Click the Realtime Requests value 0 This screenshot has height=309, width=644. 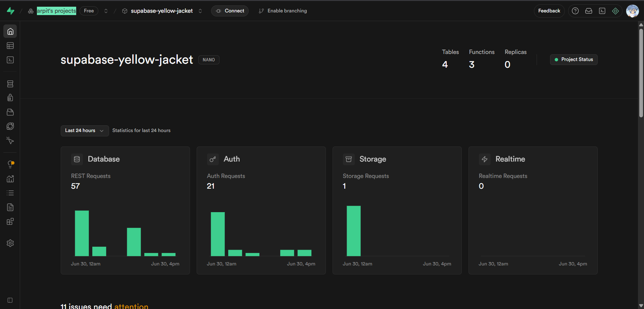pyautogui.click(x=481, y=186)
